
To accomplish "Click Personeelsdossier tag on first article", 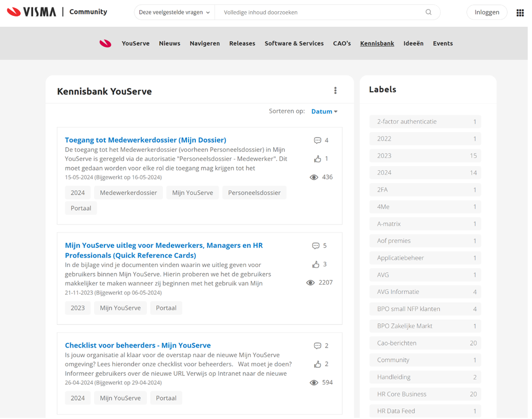I will point(254,192).
